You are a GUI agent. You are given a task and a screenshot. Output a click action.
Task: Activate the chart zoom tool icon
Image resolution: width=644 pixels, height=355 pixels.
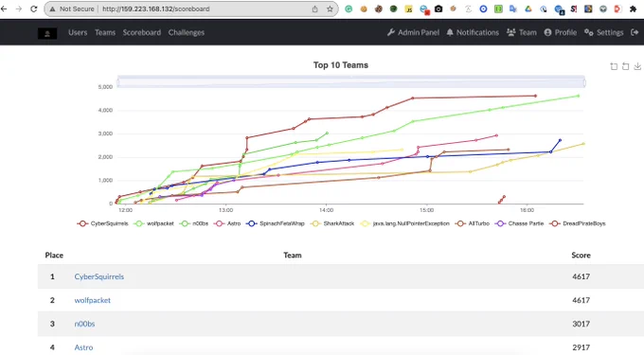click(x=614, y=66)
